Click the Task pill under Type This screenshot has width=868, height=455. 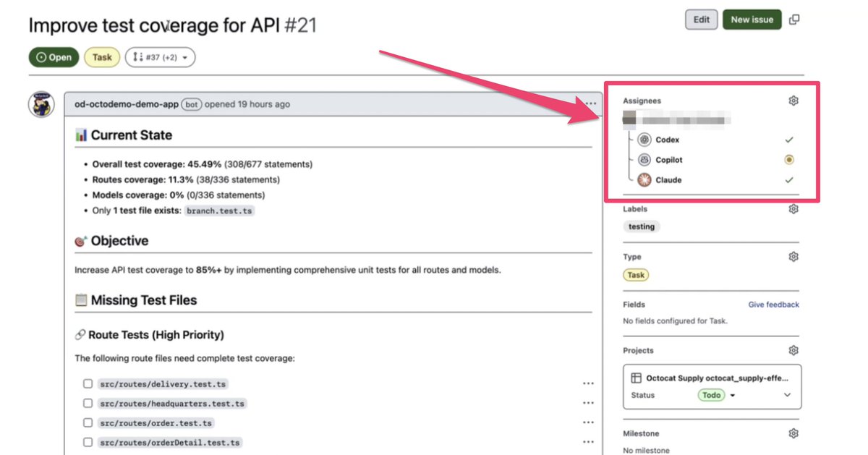(x=636, y=275)
